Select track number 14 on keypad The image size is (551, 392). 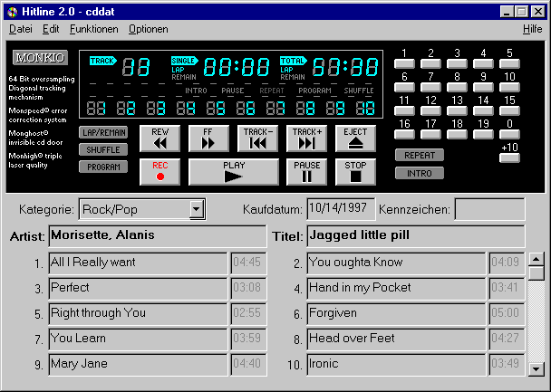coord(483,110)
